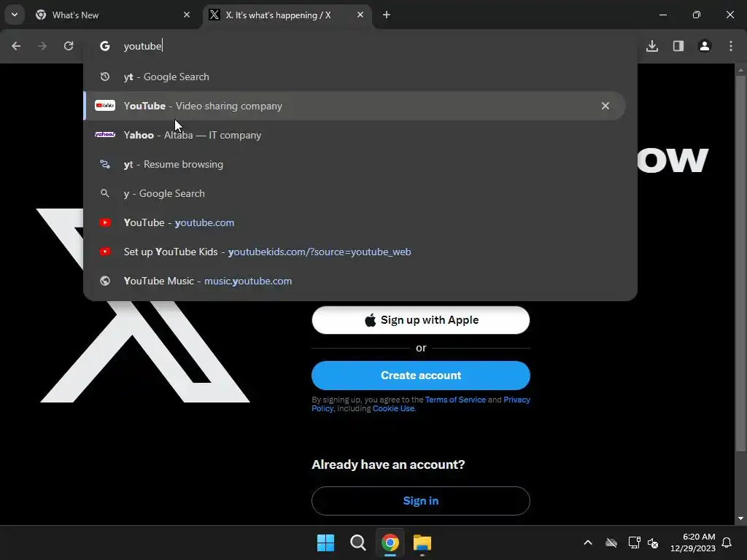Minimize the Chrome window

point(662,15)
